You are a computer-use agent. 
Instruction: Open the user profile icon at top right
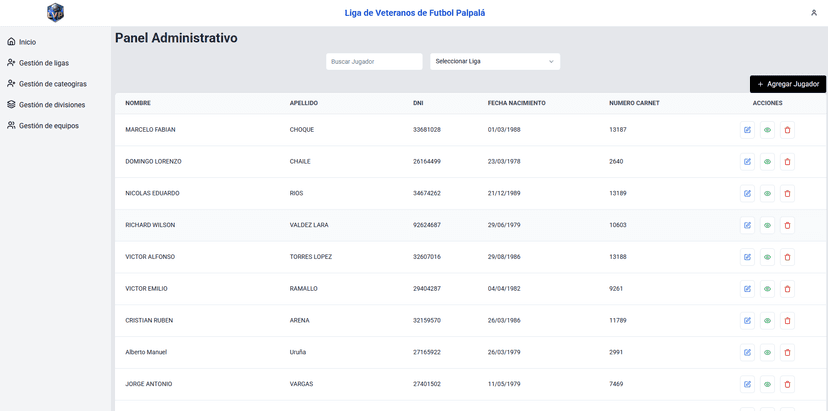pyautogui.click(x=814, y=13)
